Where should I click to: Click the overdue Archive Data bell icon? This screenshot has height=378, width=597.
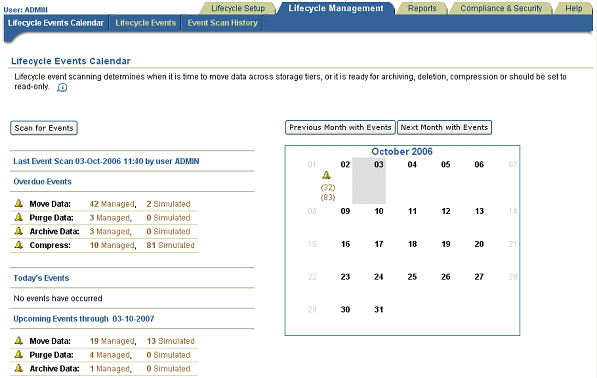(x=19, y=231)
